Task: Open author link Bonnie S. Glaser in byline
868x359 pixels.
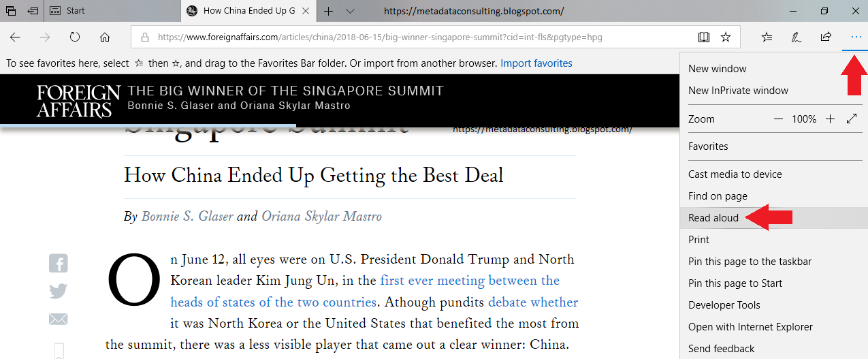Action: (x=187, y=217)
